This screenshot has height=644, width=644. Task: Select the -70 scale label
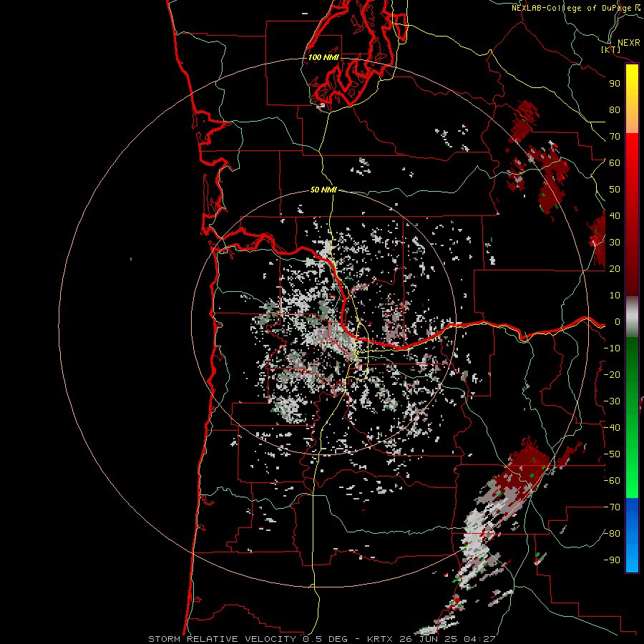[612, 507]
